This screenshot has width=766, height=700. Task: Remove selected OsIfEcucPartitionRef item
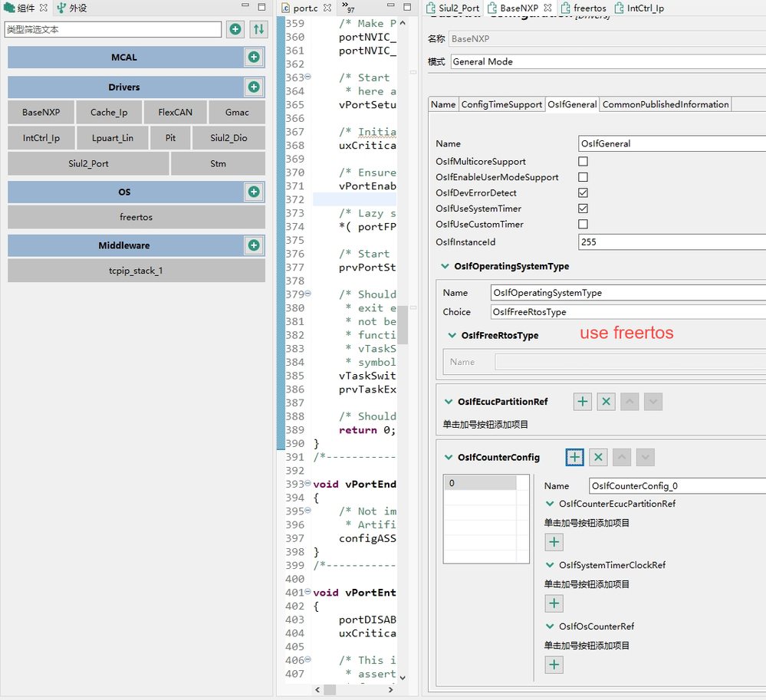606,402
